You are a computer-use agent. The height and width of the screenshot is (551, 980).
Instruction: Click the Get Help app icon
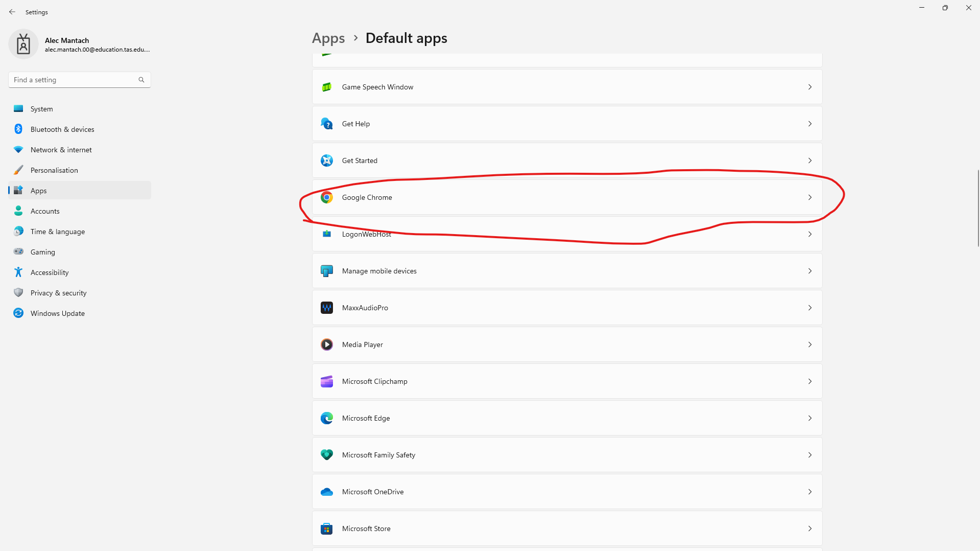coord(327,124)
